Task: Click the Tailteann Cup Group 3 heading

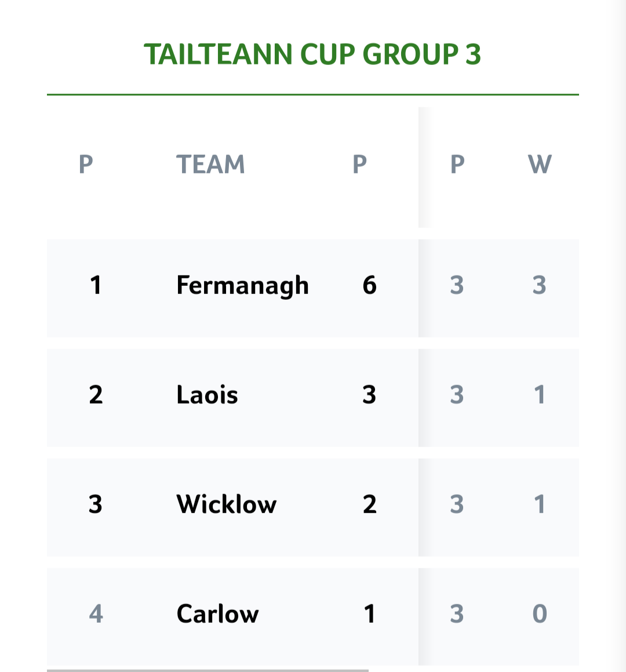Action: coord(312,55)
